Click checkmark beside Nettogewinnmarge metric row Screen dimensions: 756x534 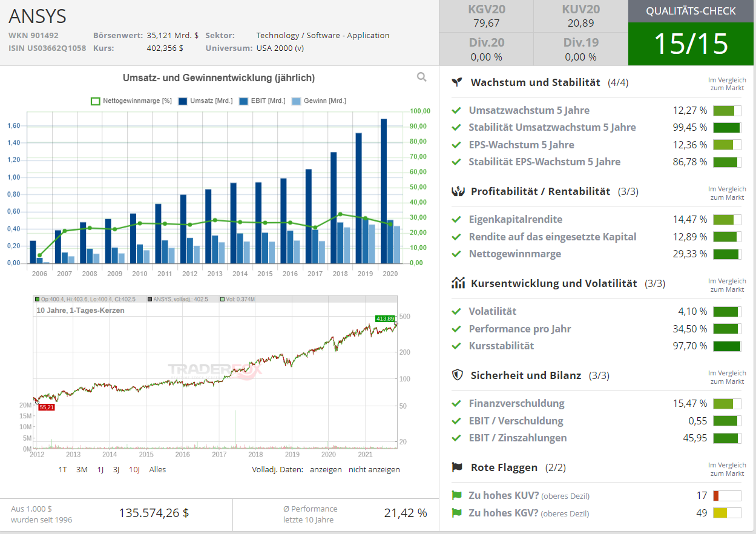(456, 254)
